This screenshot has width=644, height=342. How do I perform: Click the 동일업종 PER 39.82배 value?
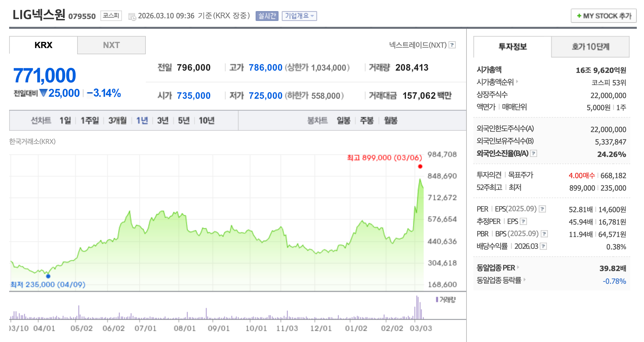tap(613, 268)
